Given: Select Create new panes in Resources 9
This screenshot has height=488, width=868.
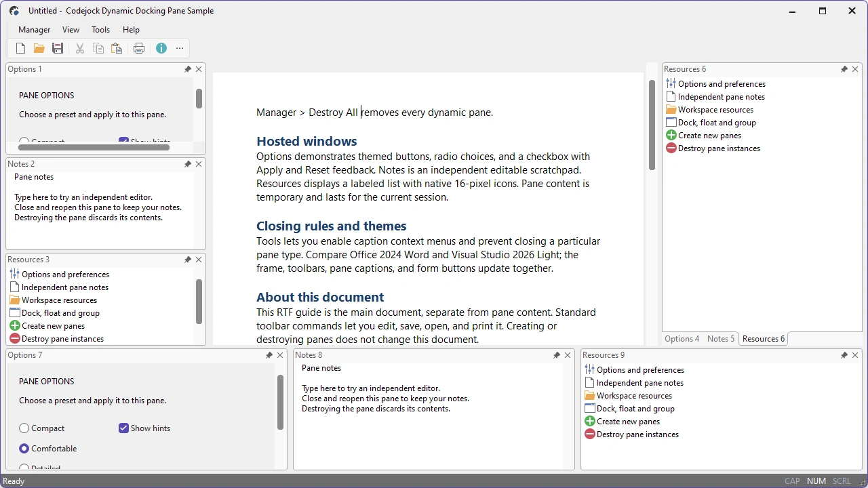Looking at the screenshot, I should pyautogui.click(x=622, y=422).
